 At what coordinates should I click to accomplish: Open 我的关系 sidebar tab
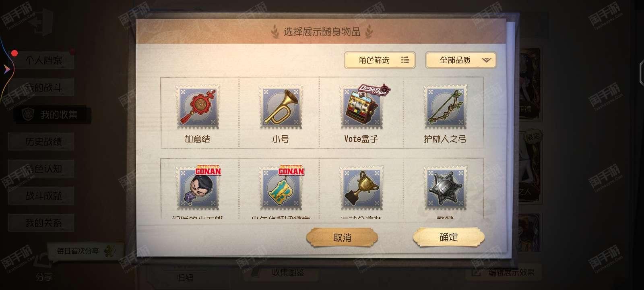click(43, 223)
